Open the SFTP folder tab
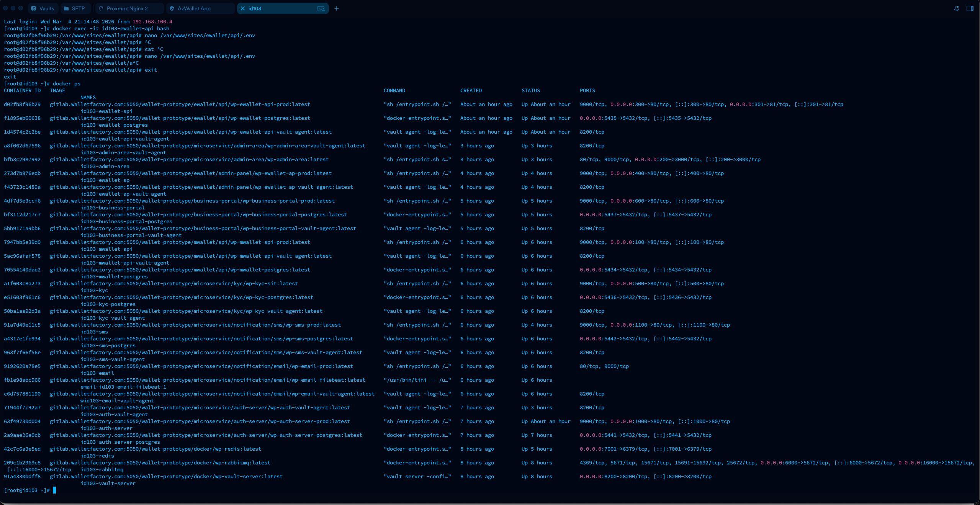 tap(67, 8)
